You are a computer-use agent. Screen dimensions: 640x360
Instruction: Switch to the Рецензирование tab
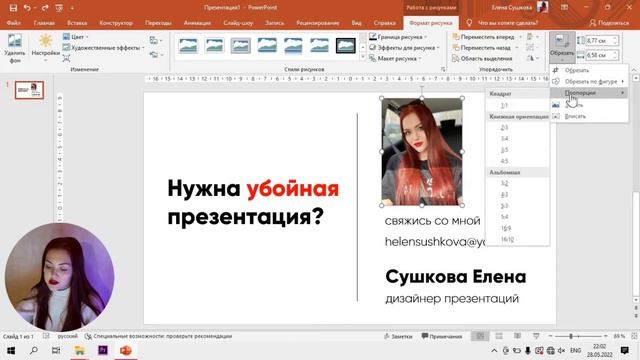(x=318, y=23)
